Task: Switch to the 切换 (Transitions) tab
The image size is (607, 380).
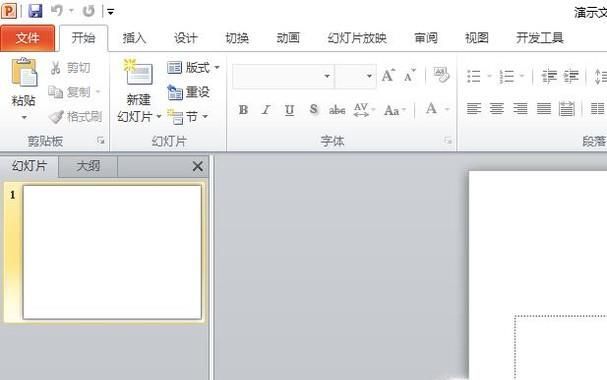Action: [x=237, y=38]
